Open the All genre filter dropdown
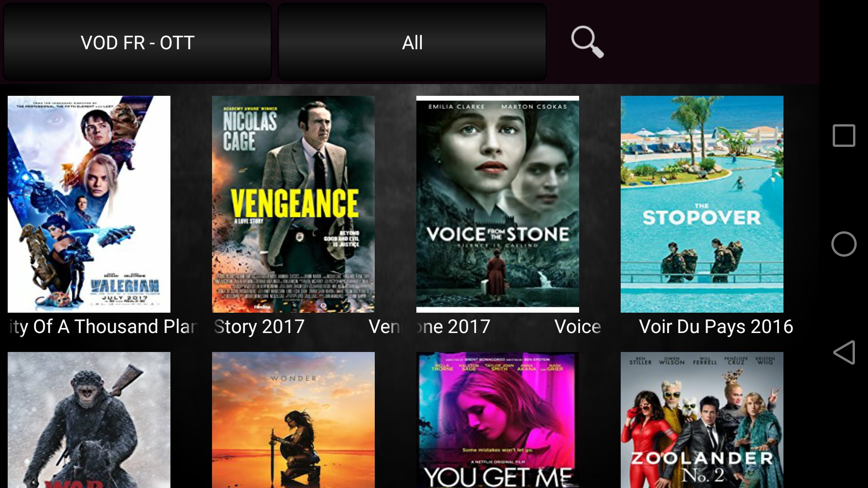 (x=412, y=42)
